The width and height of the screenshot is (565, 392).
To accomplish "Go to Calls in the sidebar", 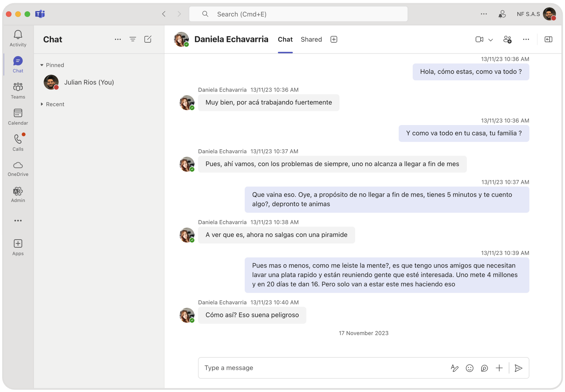I will coord(18,143).
